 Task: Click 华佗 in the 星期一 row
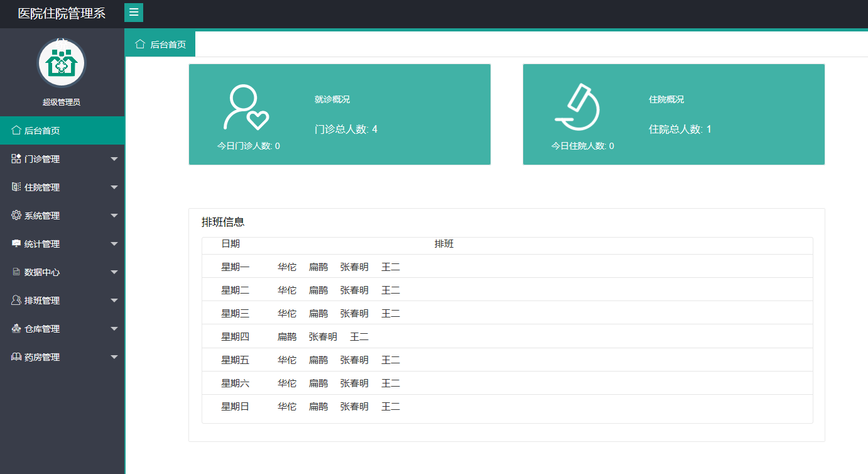287,267
